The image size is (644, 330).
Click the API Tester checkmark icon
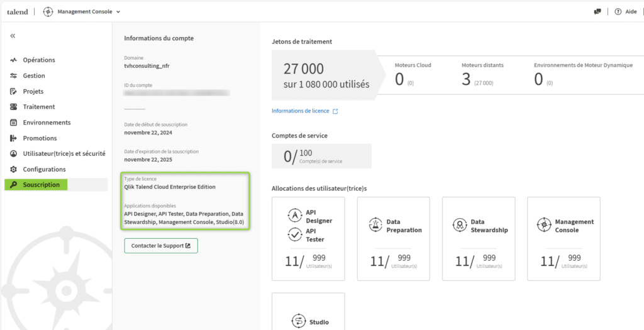click(295, 234)
